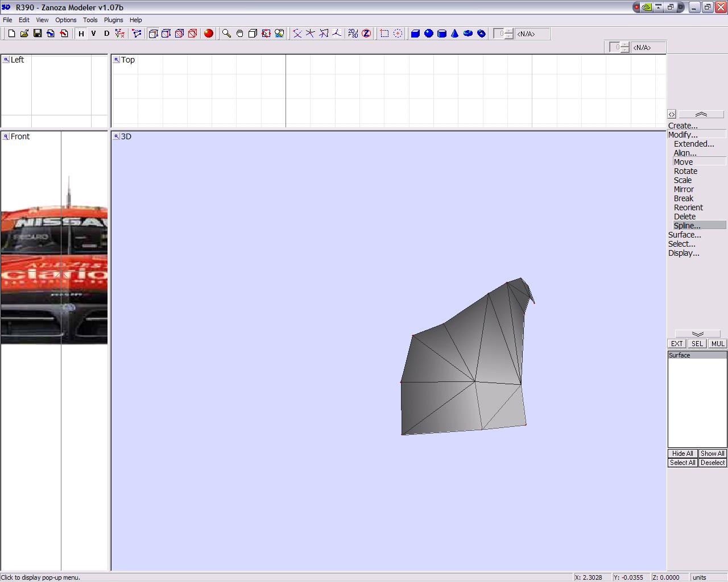The image size is (728, 582).
Task: Click the Select All button
Action: coord(682,463)
